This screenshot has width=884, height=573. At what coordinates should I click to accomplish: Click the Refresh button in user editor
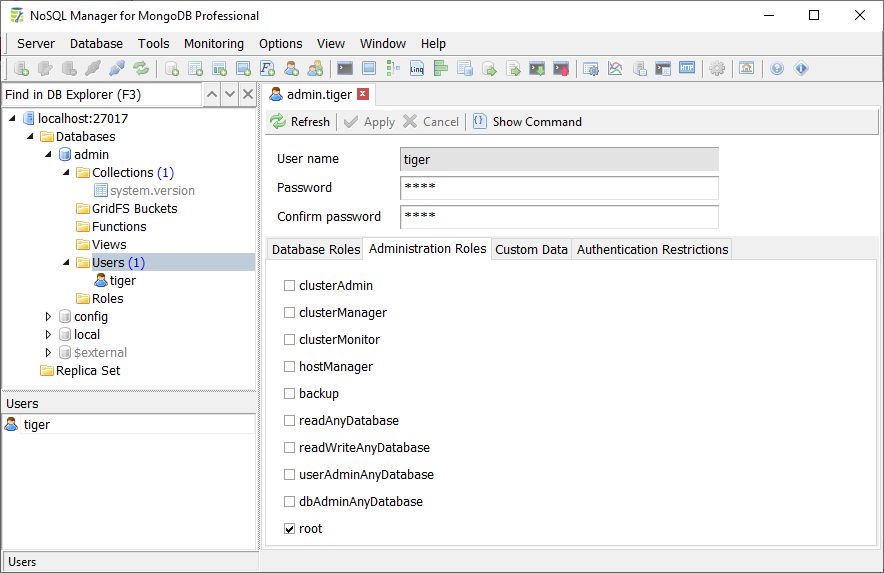[x=300, y=122]
